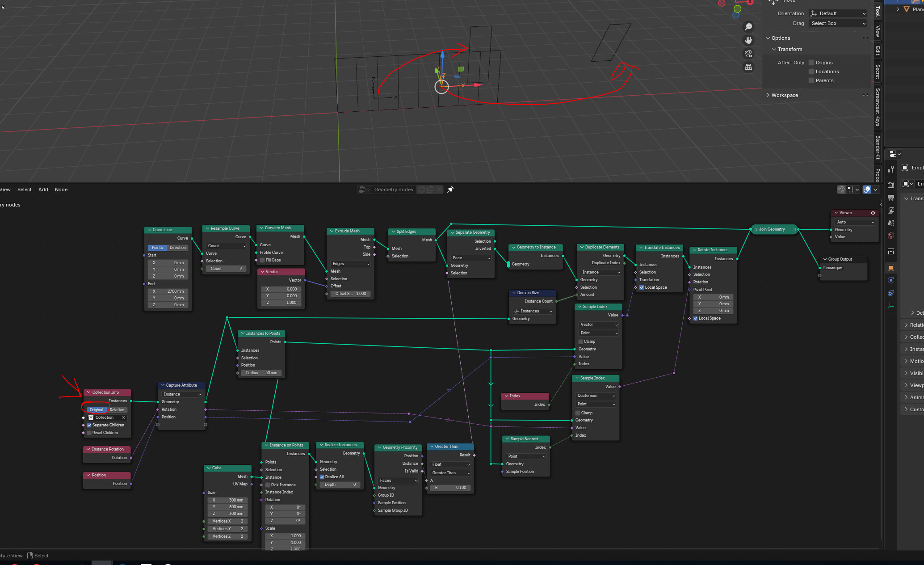Open the Physics properties tab icon
Image resolution: width=924 pixels, height=565 pixels.
pos(891,280)
